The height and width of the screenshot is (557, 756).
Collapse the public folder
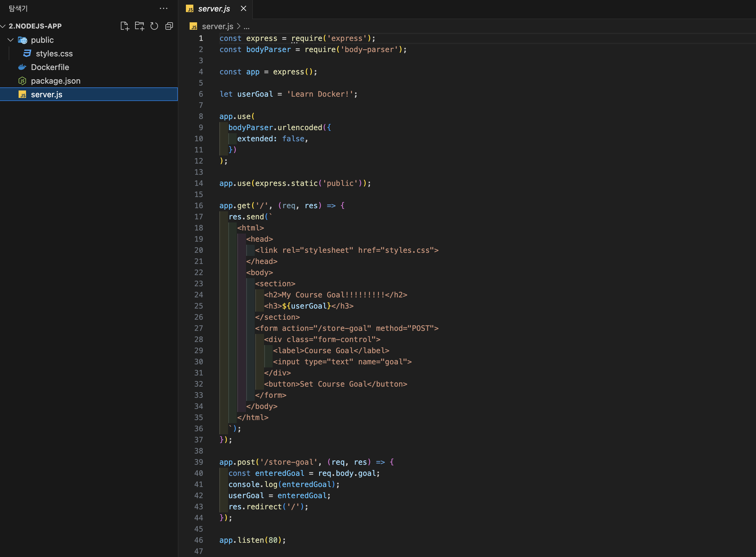point(11,40)
